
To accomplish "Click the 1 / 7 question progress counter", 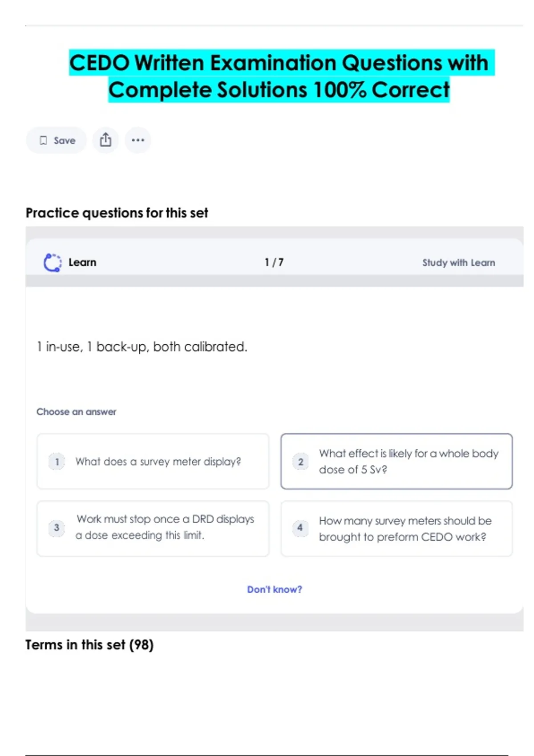I will (274, 262).
